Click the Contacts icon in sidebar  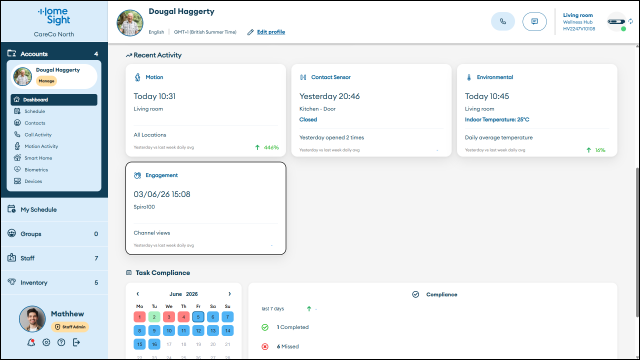point(17,122)
